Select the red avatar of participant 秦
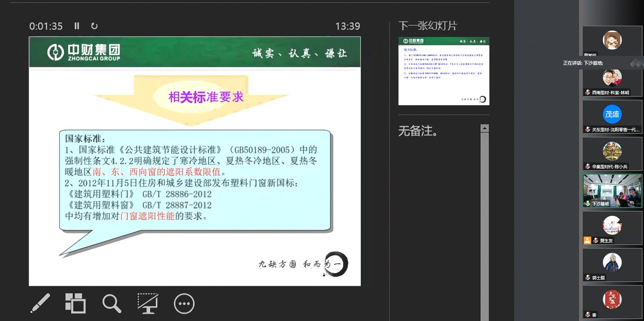 coord(612,300)
